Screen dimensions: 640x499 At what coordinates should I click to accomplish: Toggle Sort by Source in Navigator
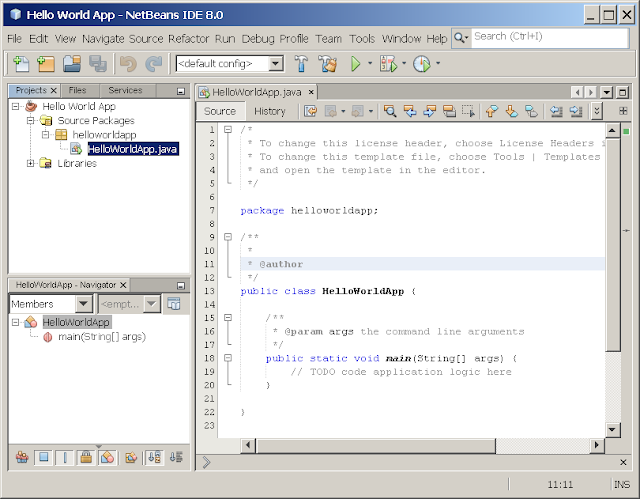pos(176,457)
